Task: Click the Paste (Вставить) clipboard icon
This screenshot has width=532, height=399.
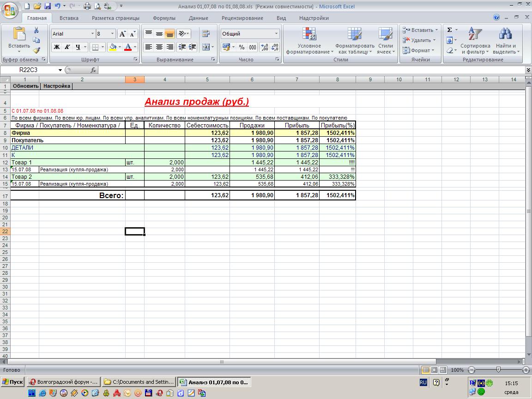Action: coord(19,36)
